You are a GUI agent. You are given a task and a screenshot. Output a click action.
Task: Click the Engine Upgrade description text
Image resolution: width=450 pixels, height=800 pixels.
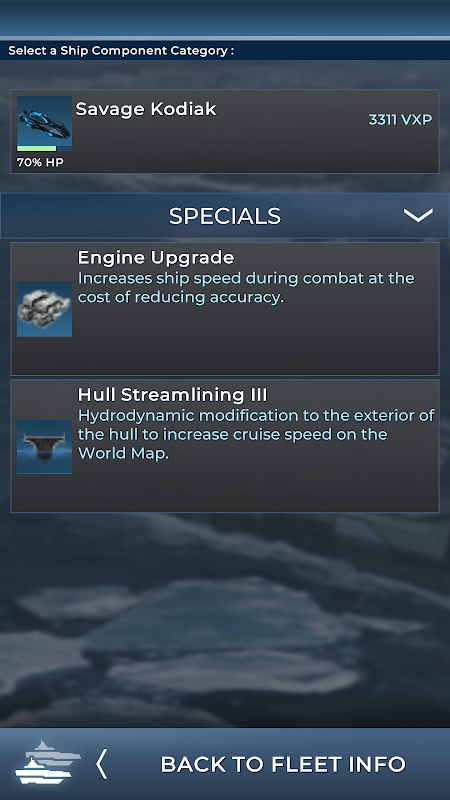(246, 288)
